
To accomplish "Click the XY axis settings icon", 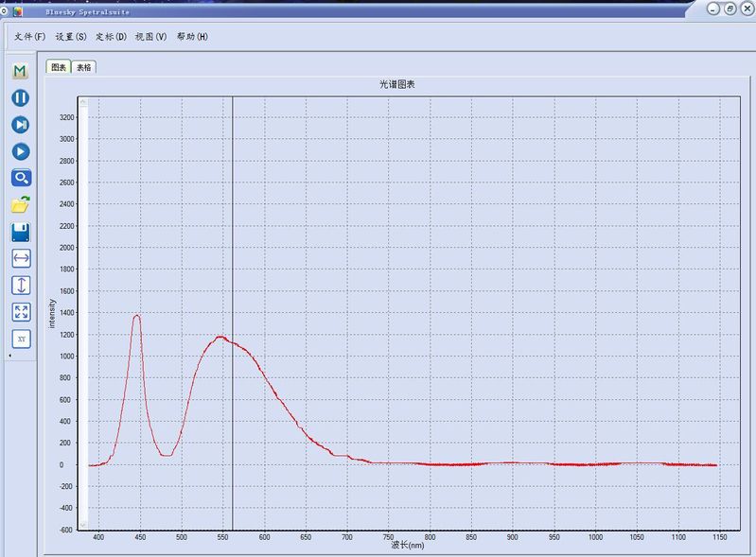I will tap(21, 339).
